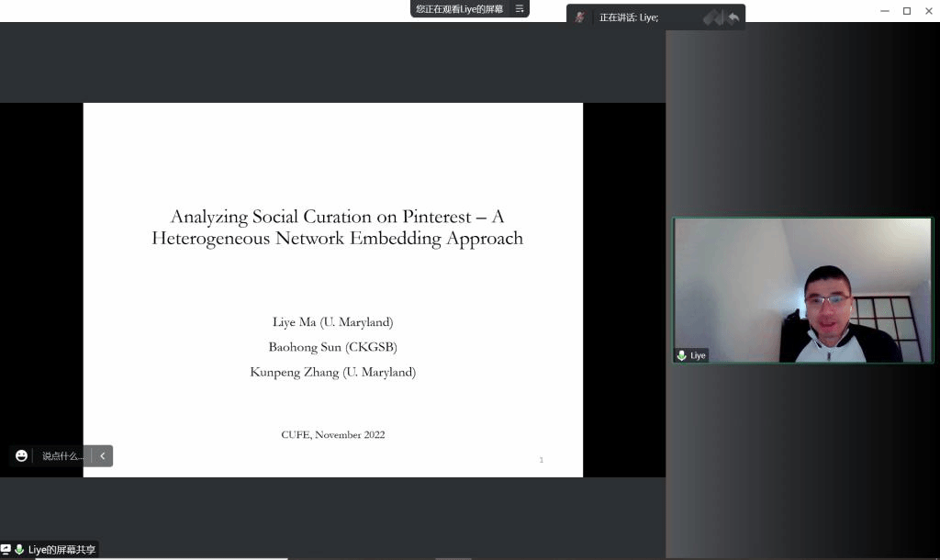The width and height of the screenshot is (940, 560).
Task: Click the 'Viewing Liye's screen' banner text
Action: tap(459, 9)
